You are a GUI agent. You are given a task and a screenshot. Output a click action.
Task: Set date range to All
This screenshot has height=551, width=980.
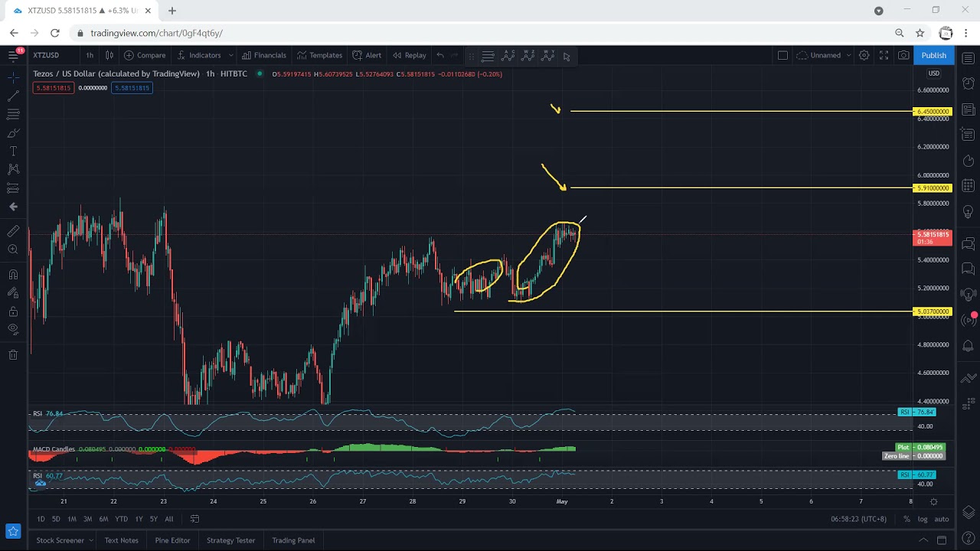click(168, 519)
